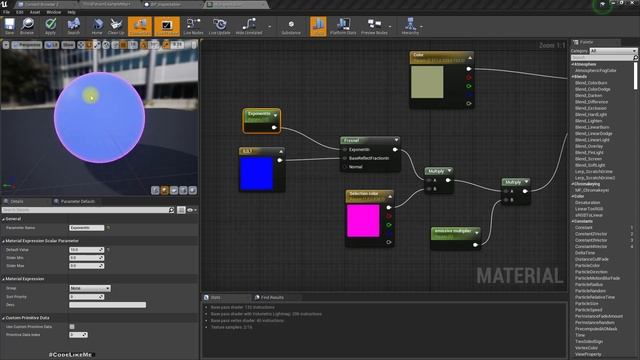Switch to the Stats tab
The width and height of the screenshot is (640, 360).
pyautogui.click(x=215, y=298)
